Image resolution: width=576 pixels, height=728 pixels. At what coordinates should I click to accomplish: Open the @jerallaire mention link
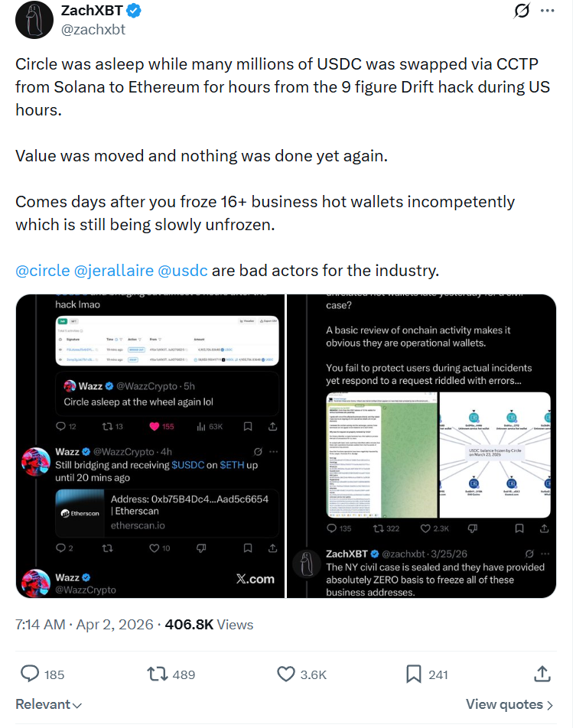tap(113, 270)
